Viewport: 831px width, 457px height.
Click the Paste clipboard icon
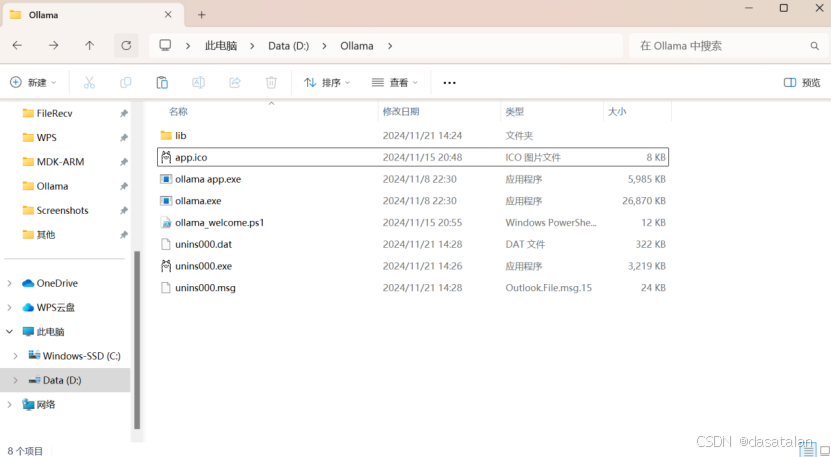coord(162,82)
